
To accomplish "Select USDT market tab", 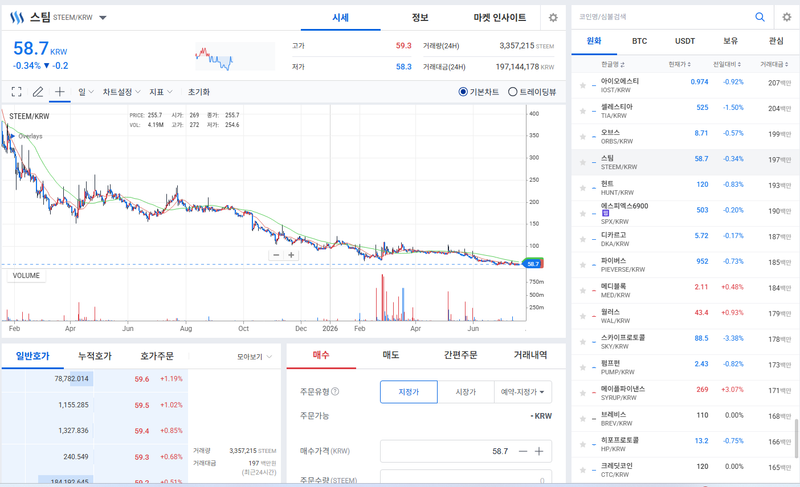I will [x=685, y=41].
